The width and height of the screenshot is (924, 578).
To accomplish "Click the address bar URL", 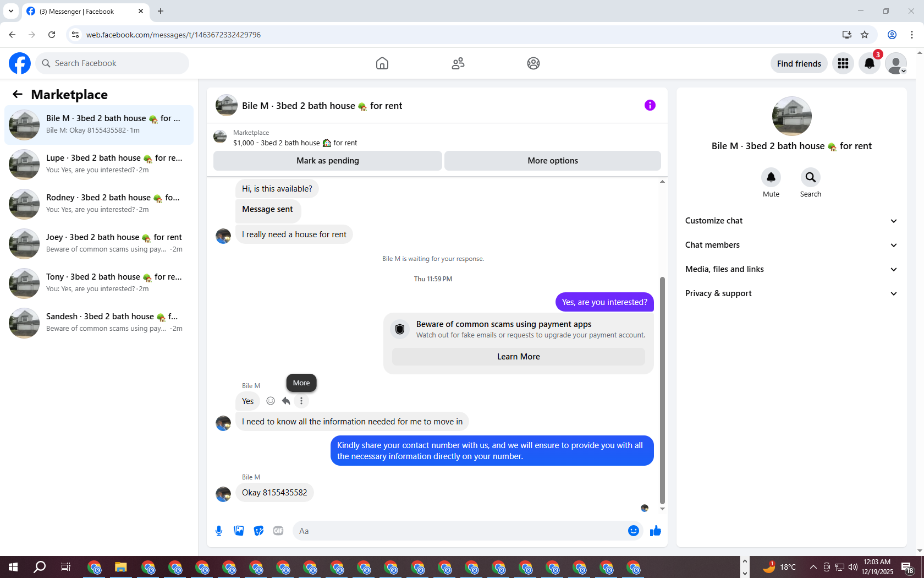I will (173, 35).
